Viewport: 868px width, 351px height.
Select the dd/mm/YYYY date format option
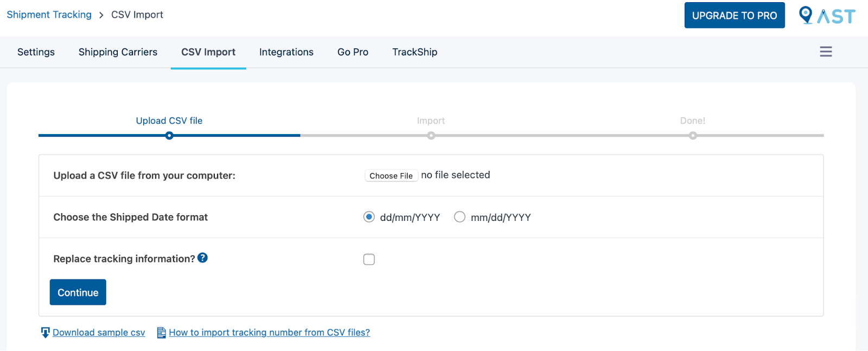click(x=369, y=216)
